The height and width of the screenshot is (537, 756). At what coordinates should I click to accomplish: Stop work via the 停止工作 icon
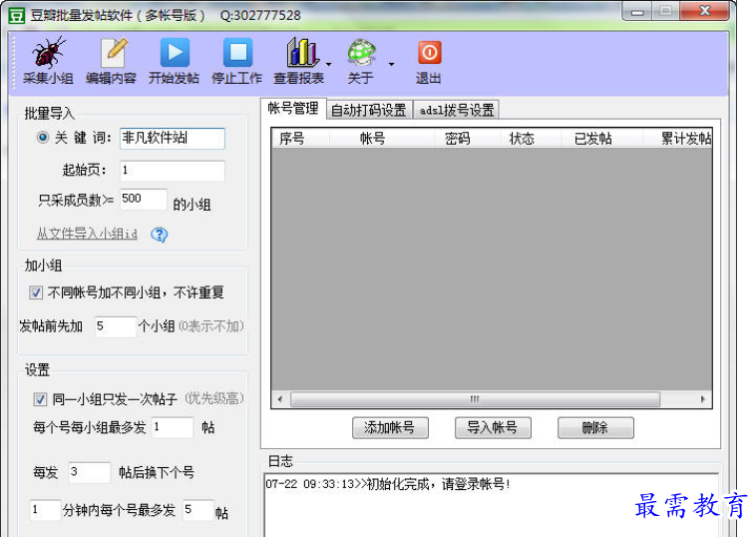click(x=237, y=52)
